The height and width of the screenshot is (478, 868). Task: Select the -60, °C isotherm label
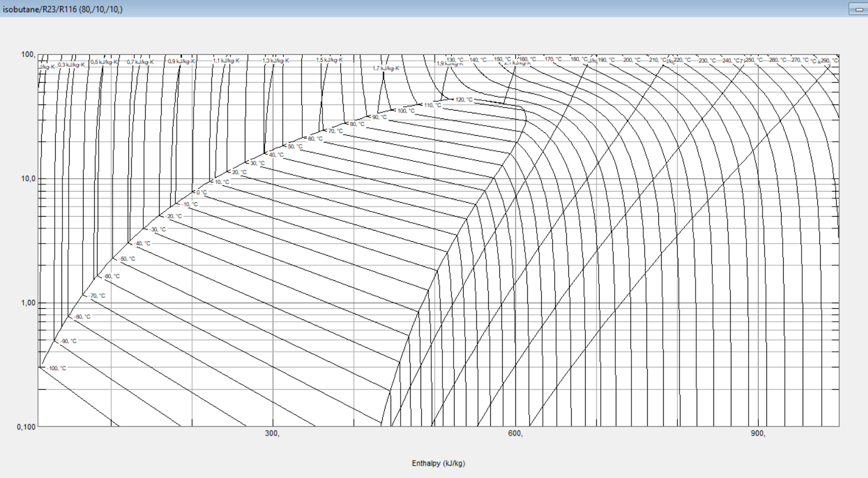click(112, 276)
